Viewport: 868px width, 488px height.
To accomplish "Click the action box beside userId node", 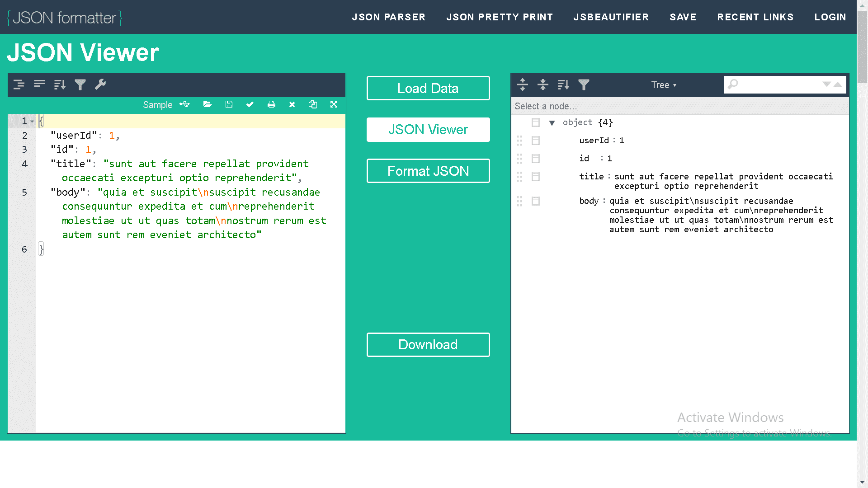I will pyautogui.click(x=536, y=141).
